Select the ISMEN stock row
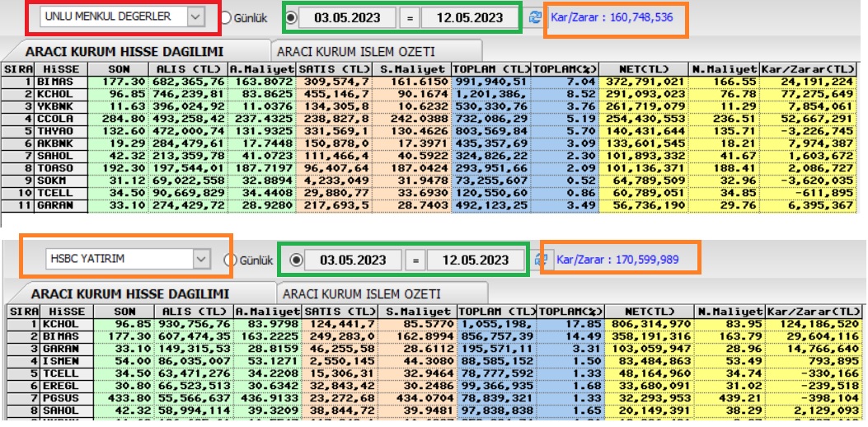 [x=434, y=361]
